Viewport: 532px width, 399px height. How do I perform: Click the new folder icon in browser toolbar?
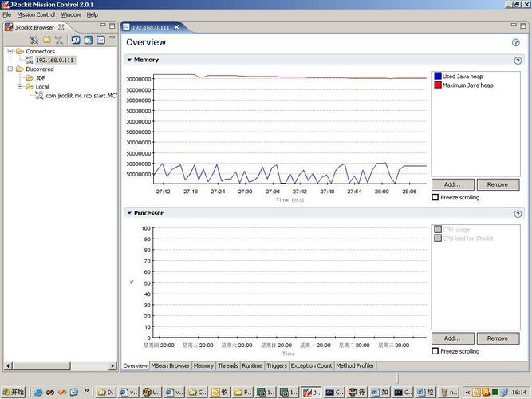click(47, 40)
